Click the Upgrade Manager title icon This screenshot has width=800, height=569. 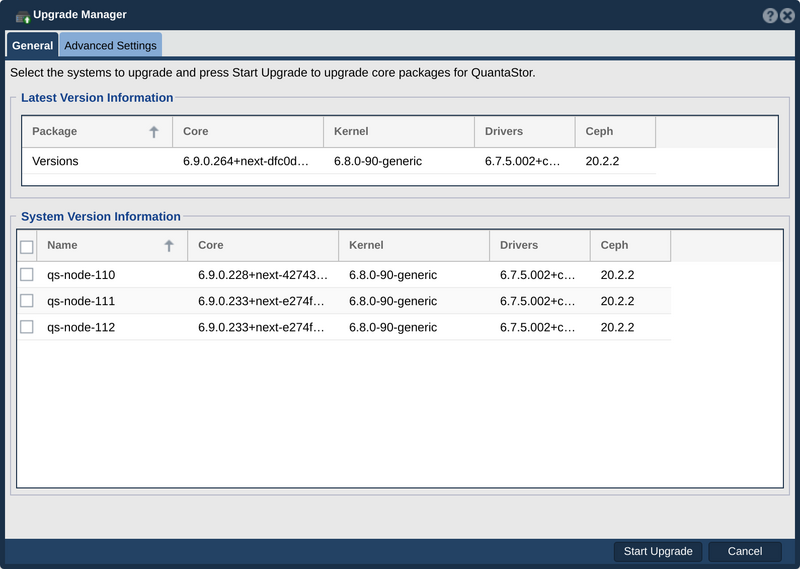[x=23, y=16]
